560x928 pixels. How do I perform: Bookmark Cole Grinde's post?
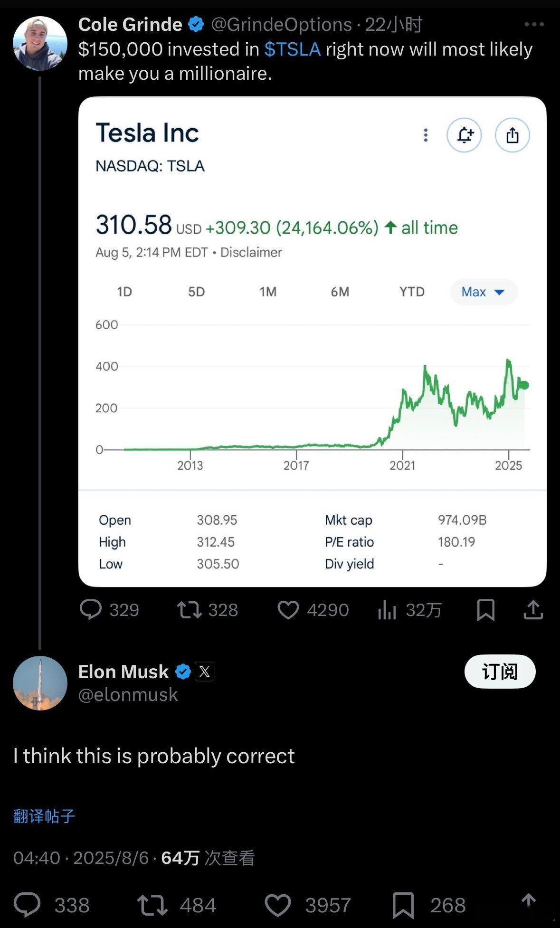pos(485,610)
